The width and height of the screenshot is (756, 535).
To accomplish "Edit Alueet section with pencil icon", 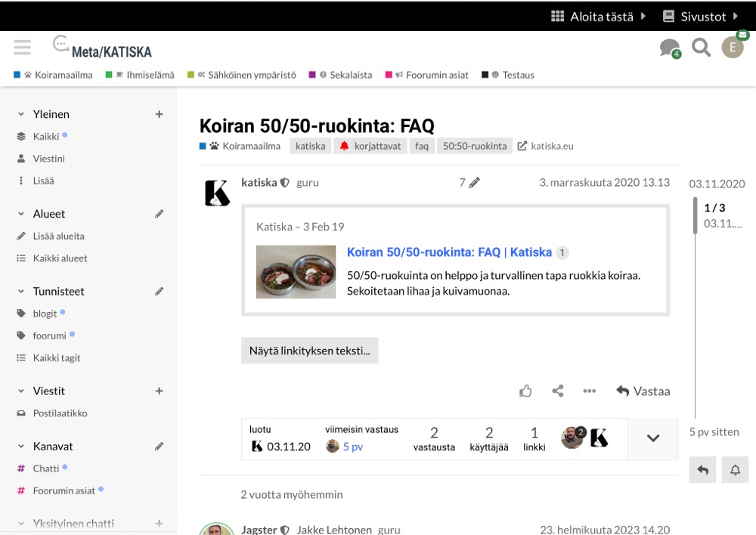I will click(159, 214).
